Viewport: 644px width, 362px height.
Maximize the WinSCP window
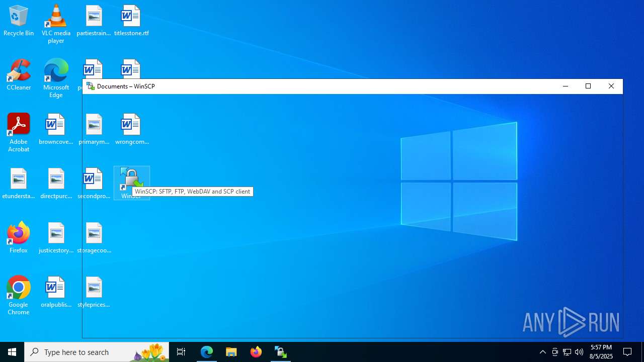[x=588, y=86]
